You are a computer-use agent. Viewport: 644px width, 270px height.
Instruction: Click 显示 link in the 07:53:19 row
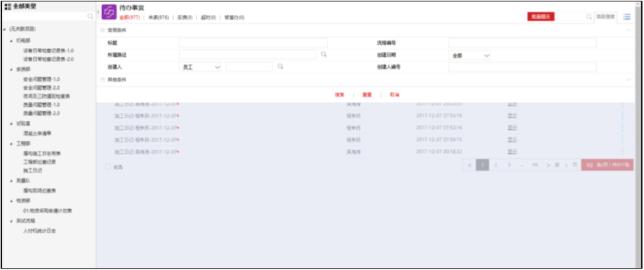coord(512,116)
